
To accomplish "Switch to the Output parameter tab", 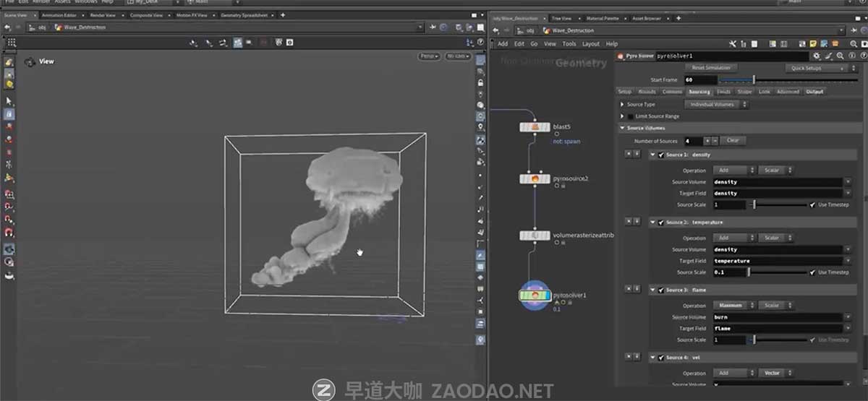I will [x=814, y=92].
